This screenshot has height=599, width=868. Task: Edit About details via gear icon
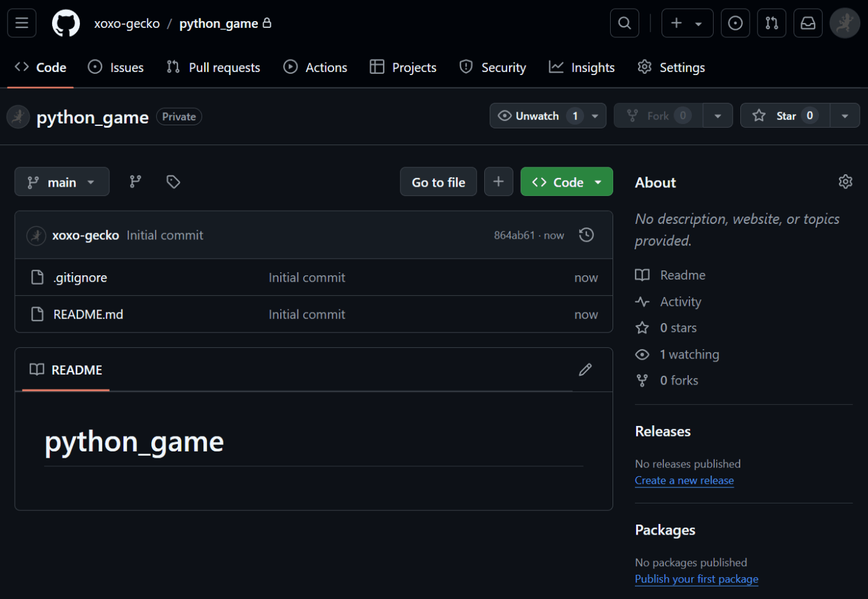pos(846,182)
